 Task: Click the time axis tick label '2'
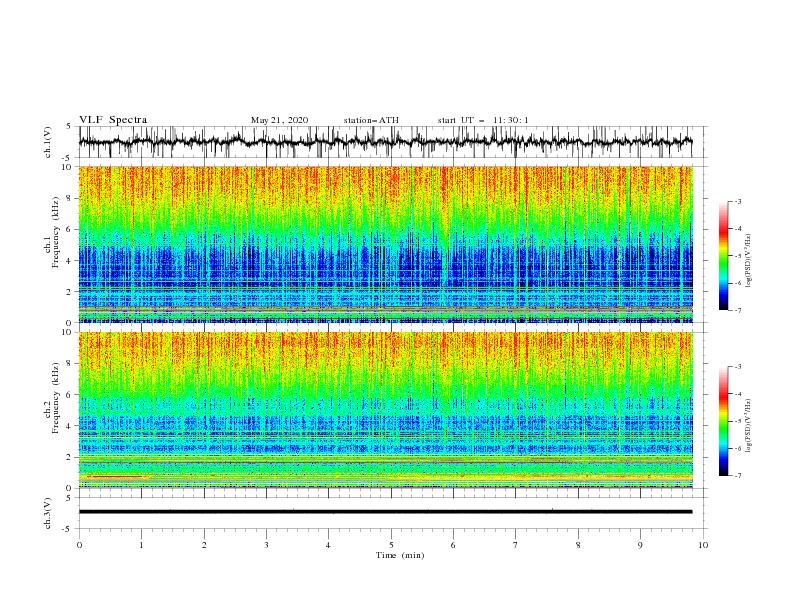[x=204, y=545]
